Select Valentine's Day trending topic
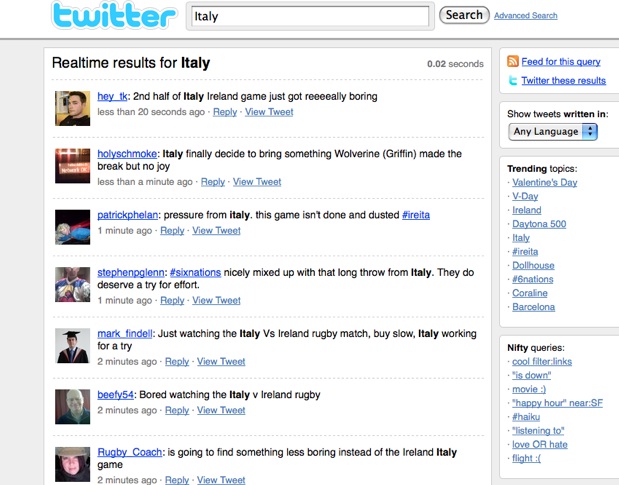 (x=544, y=182)
